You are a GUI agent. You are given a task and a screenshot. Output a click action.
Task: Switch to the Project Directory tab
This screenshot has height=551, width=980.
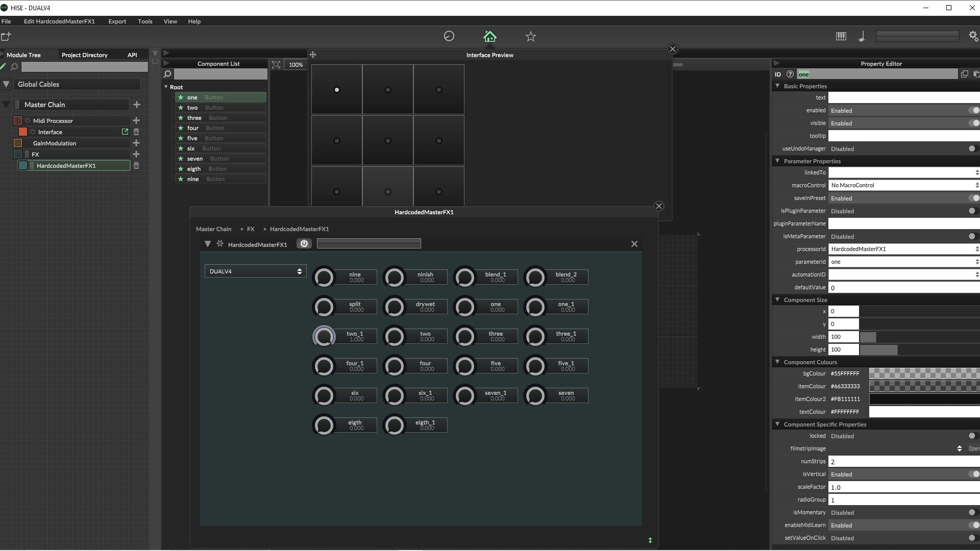[85, 55]
